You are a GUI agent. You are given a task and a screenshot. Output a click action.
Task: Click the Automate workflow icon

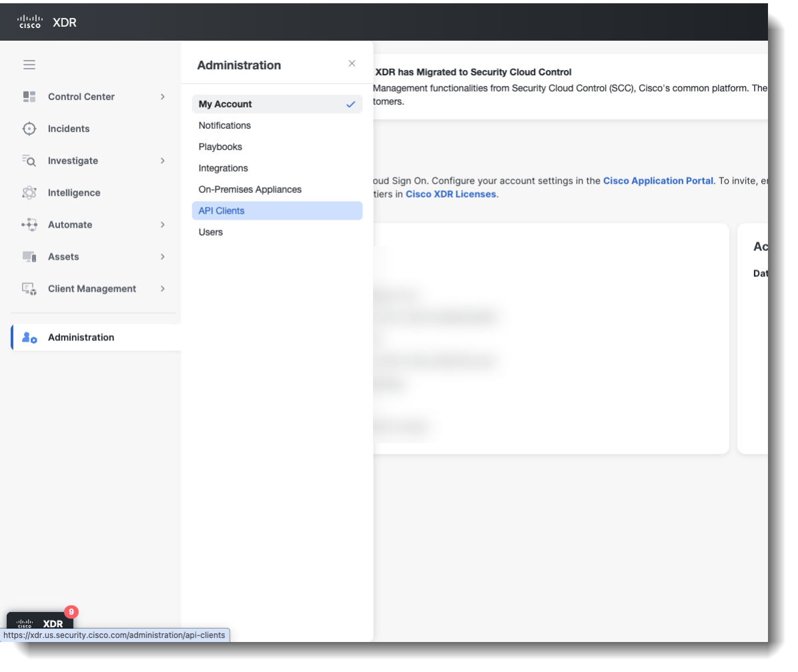coord(29,225)
